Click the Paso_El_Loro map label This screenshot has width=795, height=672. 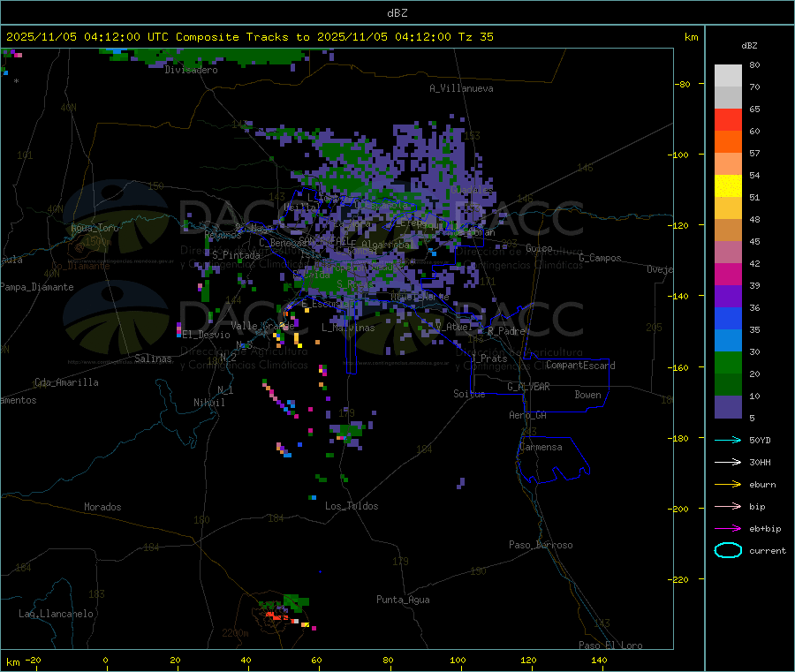pyautogui.click(x=610, y=646)
